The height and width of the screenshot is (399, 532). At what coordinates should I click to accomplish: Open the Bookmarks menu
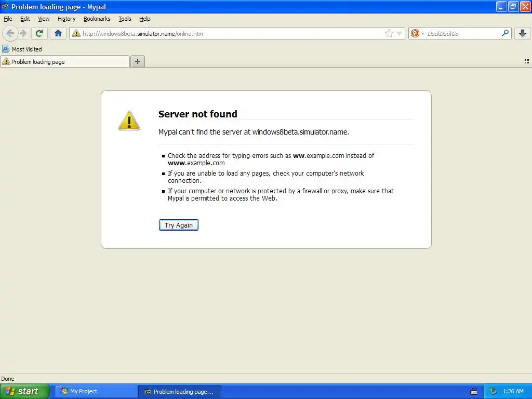click(x=97, y=19)
